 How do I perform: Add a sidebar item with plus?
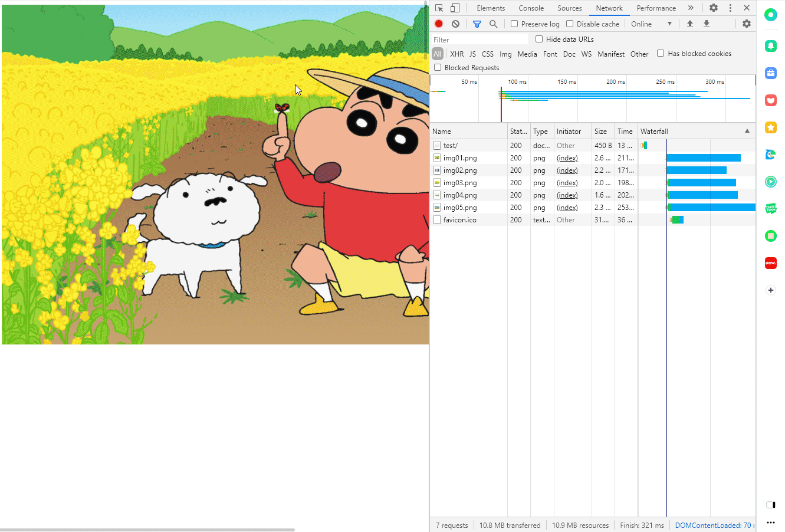coord(771,290)
